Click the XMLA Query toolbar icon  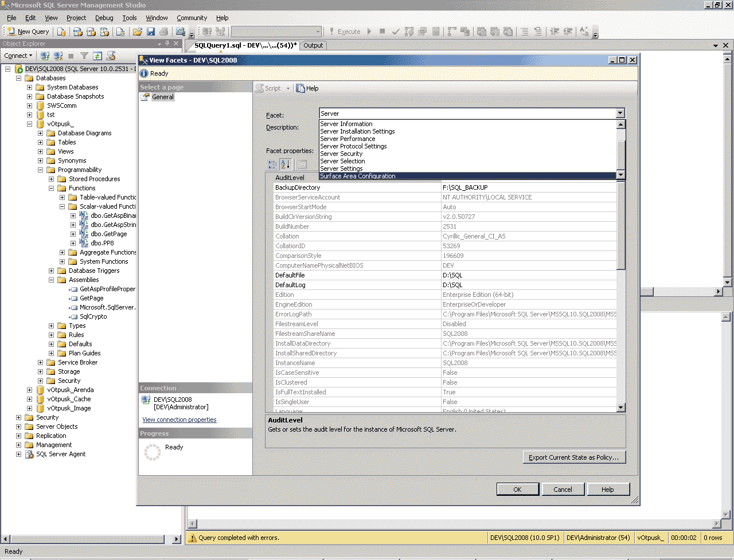tap(104, 32)
